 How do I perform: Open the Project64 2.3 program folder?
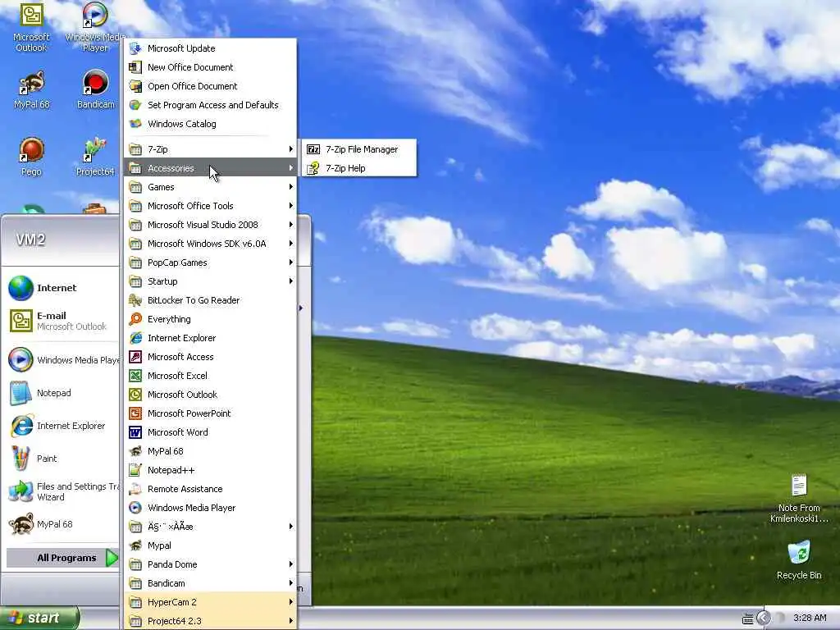point(210,621)
